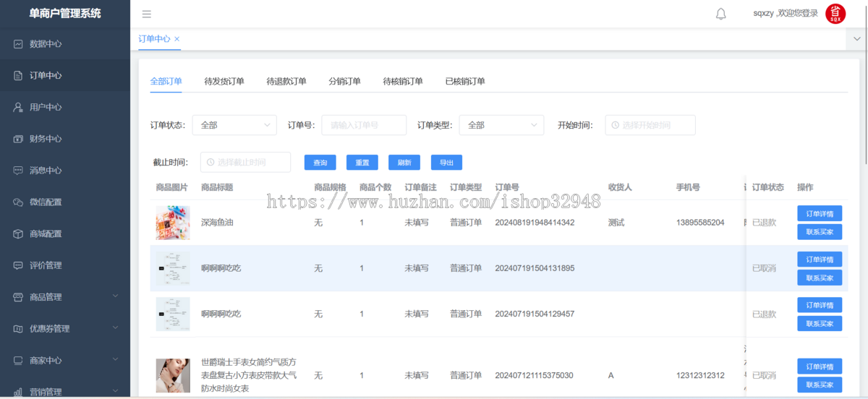Screen dimensions: 868x399
Task: Click the 评价管理 comment icon
Action: pyautogui.click(x=18, y=265)
